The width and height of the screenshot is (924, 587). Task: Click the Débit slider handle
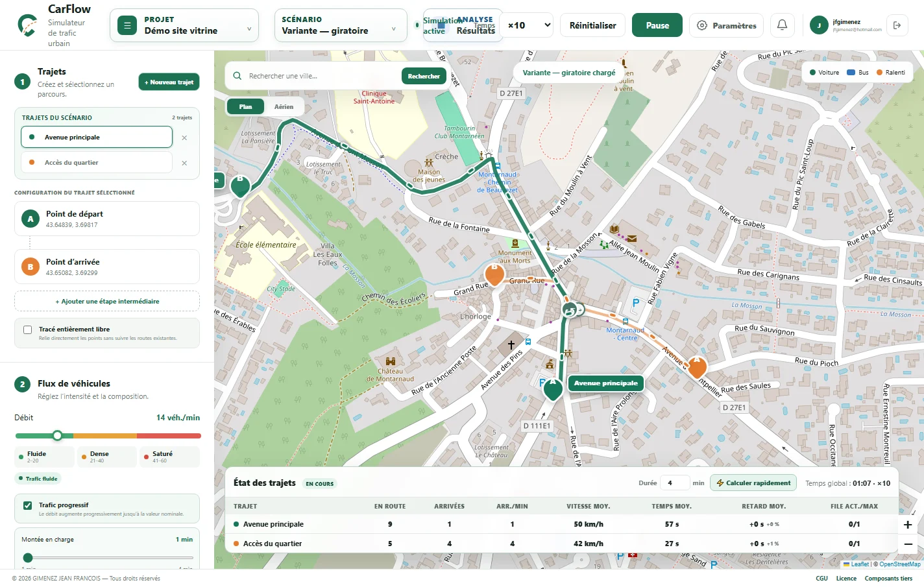point(57,435)
